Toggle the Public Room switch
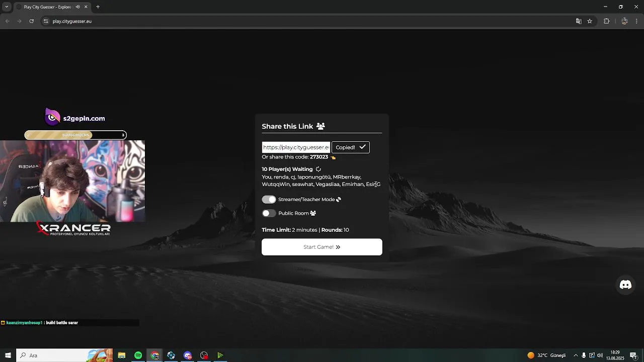644x362 pixels. point(269,213)
